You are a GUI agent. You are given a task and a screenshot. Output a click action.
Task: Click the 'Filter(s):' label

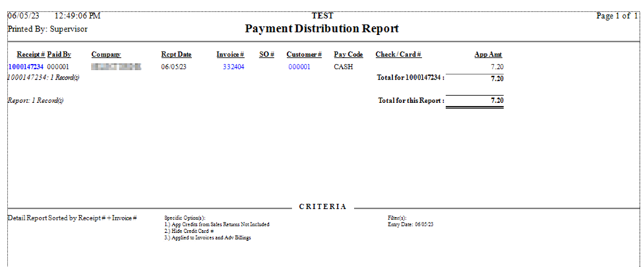(397, 218)
